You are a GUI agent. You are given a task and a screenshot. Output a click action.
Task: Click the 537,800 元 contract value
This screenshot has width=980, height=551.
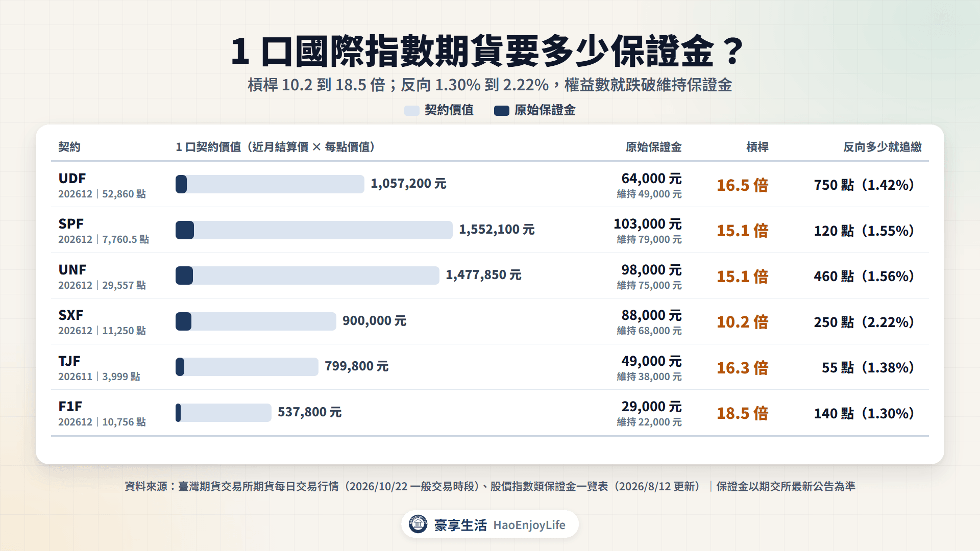coord(309,412)
